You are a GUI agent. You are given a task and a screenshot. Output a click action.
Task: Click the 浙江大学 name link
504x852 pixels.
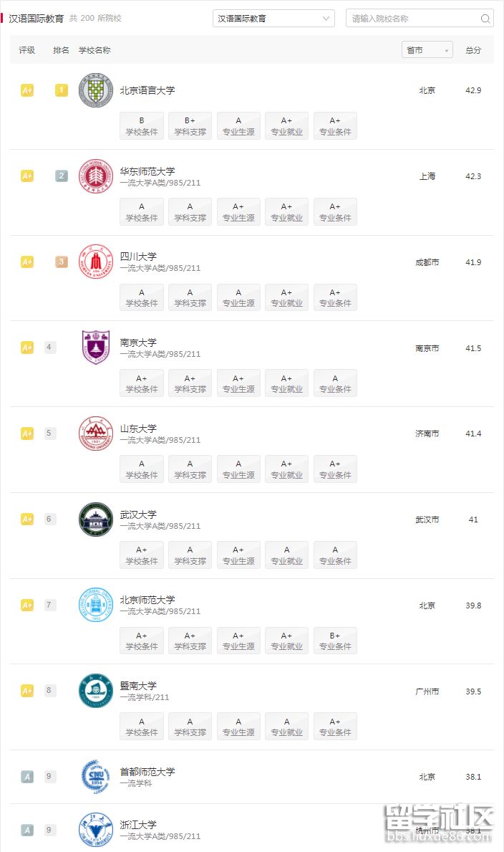(x=138, y=825)
